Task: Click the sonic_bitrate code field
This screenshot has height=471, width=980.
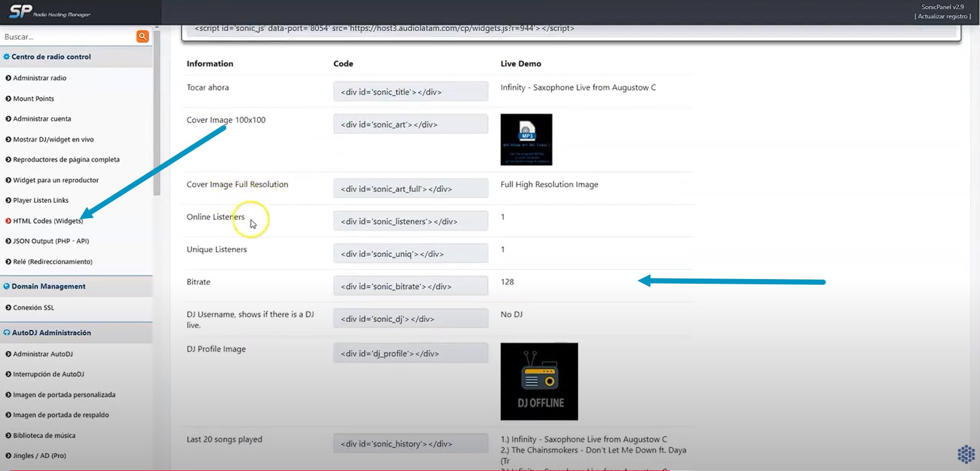Action: (411, 286)
